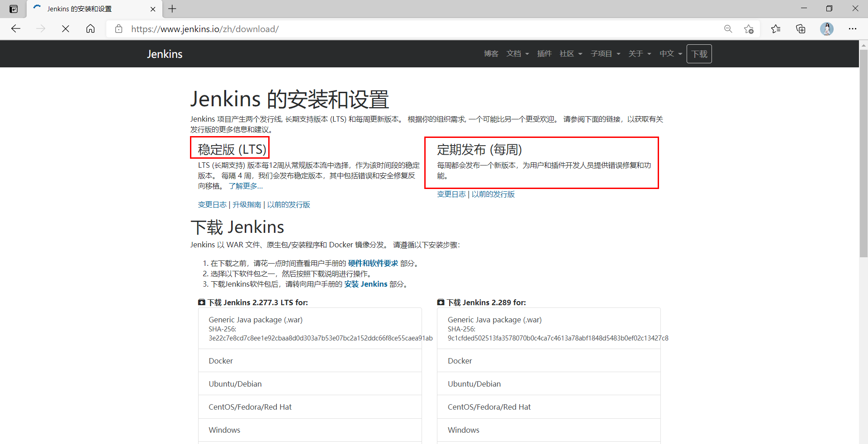Open the favorites list
The width and height of the screenshot is (868, 444).
pos(776,29)
